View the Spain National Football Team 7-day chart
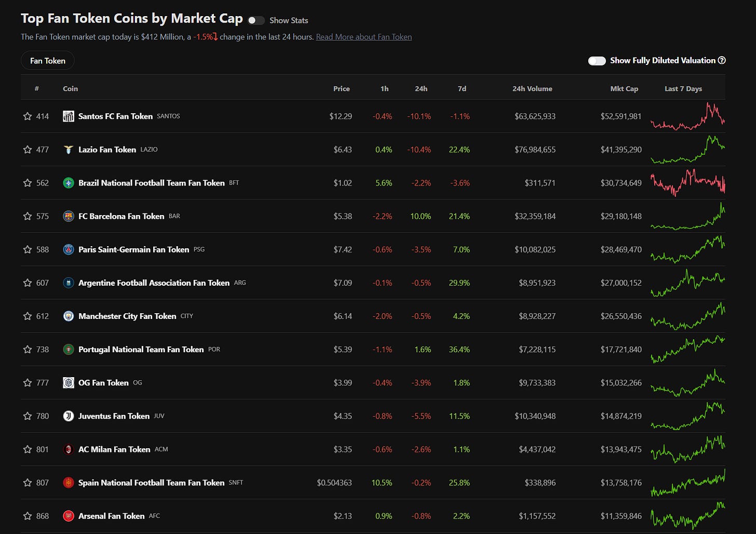The image size is (756, 534). point(688,483)
